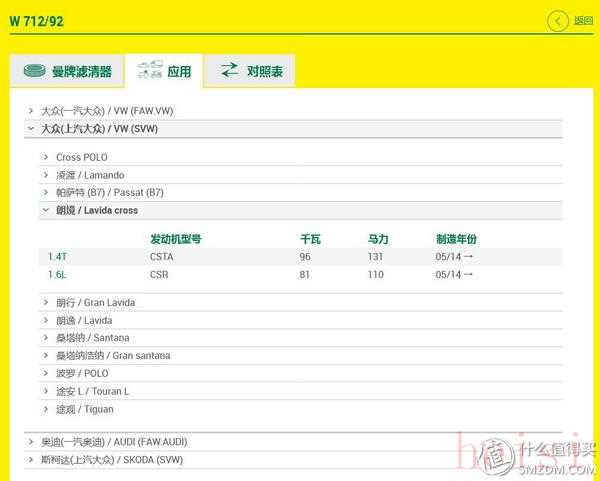Screen dimensions: 600x481
Task: Expand 帕萨特 (B7) / Passat (B7)
Action: pos(109,192)
